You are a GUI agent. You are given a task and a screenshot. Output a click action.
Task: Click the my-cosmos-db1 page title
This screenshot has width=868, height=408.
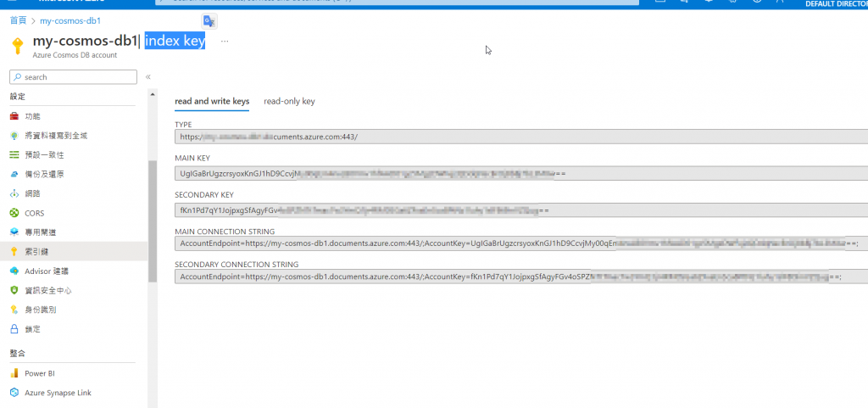(x=85, y=41)
